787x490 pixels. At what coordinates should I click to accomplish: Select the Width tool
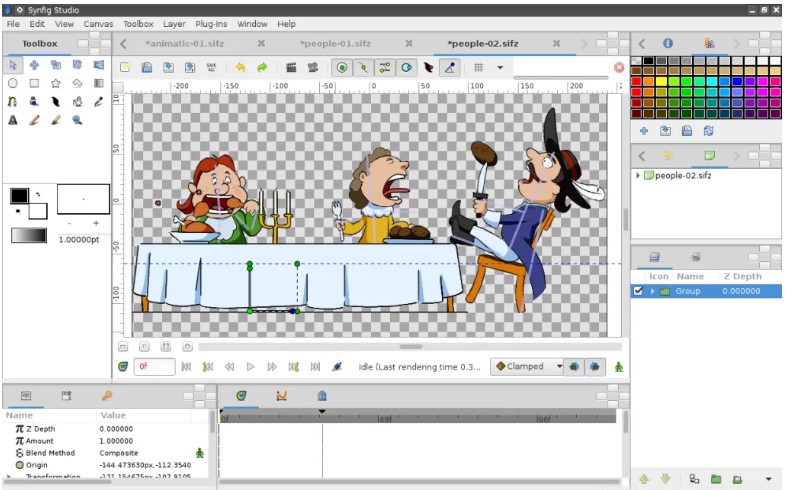56,102
